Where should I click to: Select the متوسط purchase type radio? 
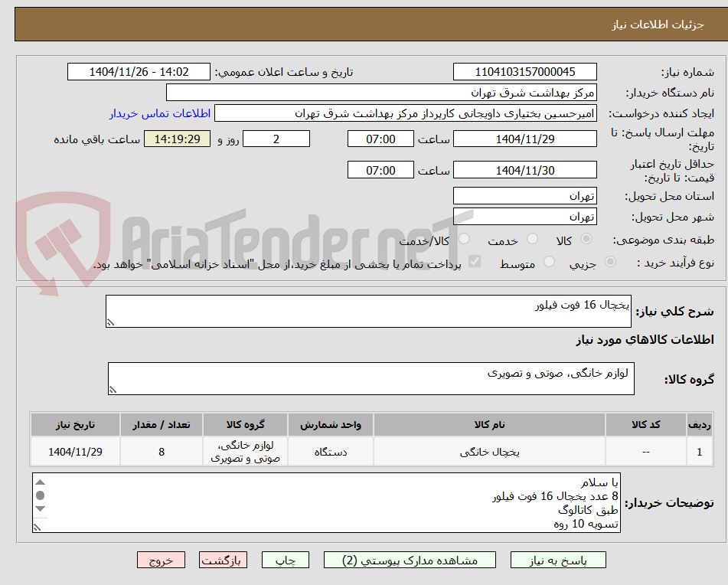(x=549, y=262)
